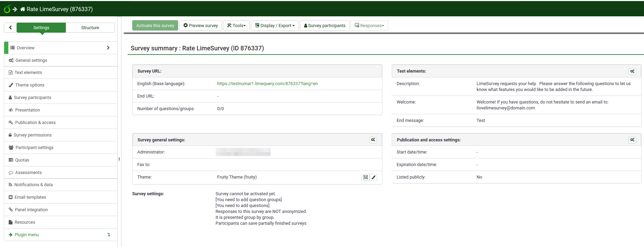Image resolution: width=644 pixels, height=247 pixels.
Task: Click the Activate this survey button
Action: pyautogui.click(x=155, y=25)
